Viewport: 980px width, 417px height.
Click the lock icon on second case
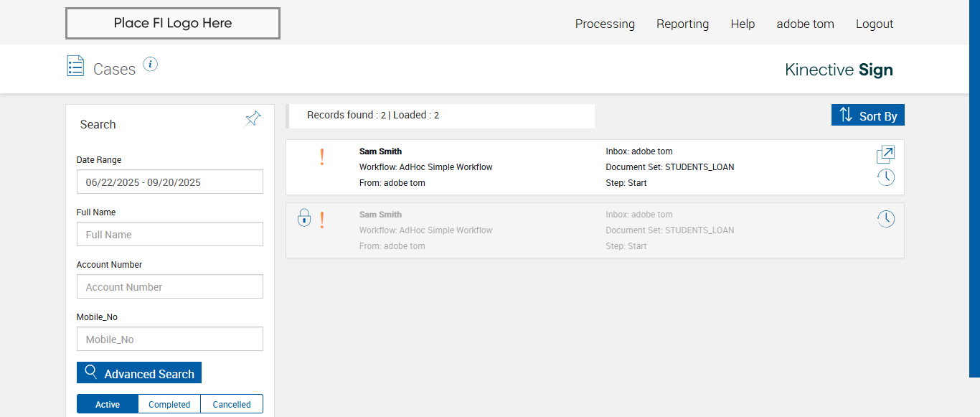(x=304, y=217)
